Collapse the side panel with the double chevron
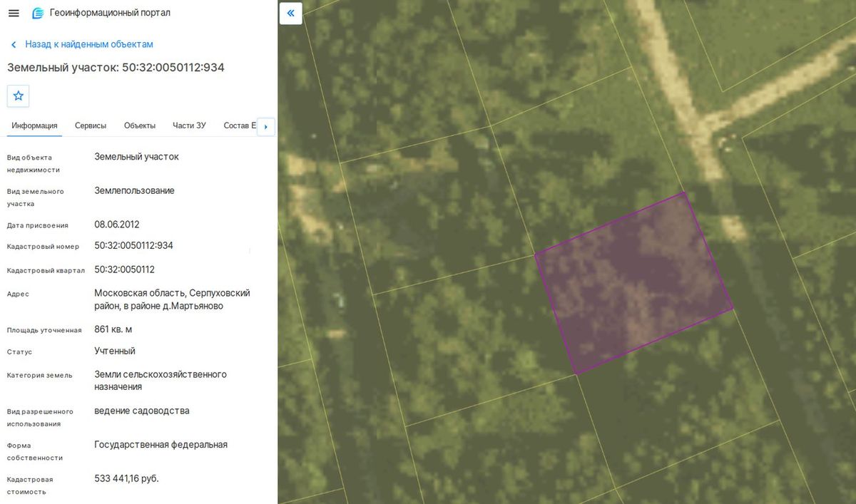This screenshot has height=504, width=856. tap(291, 14)
